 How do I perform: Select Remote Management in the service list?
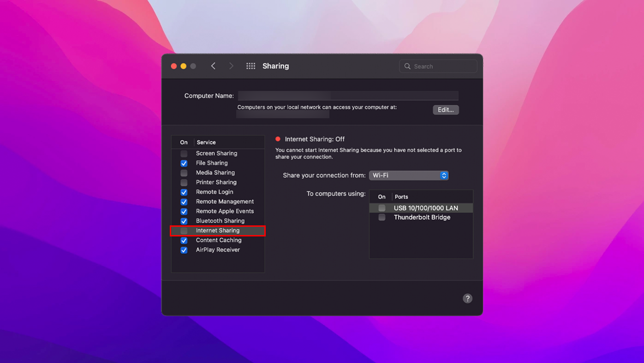[225, 202]
